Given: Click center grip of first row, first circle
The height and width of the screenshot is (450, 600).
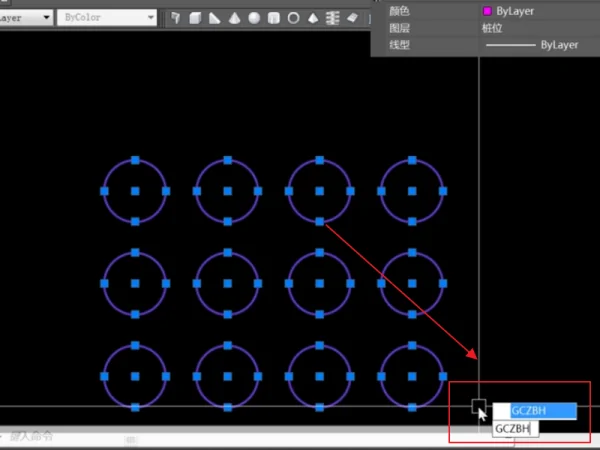Looking at the screenshot, I should pos(135,191).
